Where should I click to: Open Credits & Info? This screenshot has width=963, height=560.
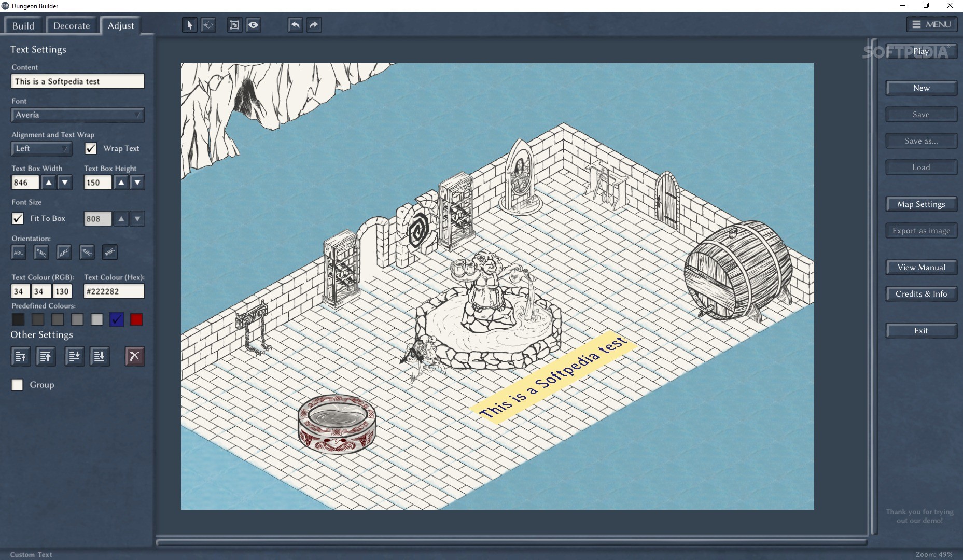tap(921, 294)
